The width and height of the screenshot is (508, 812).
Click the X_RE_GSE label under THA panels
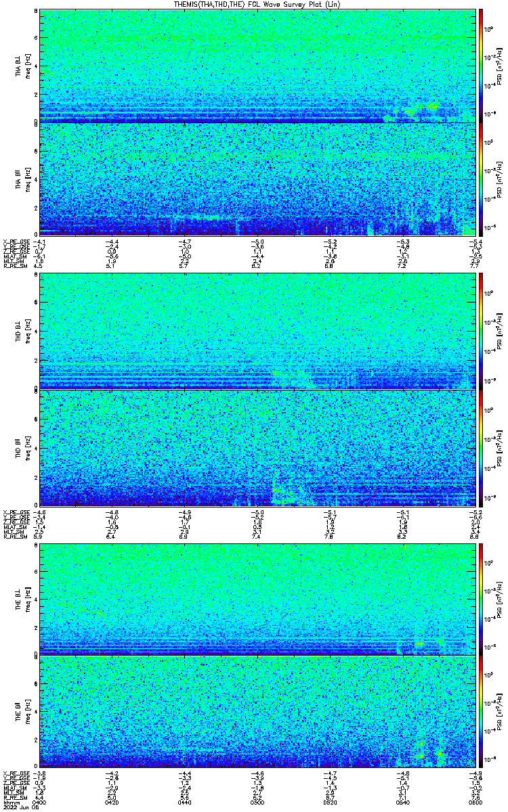[16, 241]
